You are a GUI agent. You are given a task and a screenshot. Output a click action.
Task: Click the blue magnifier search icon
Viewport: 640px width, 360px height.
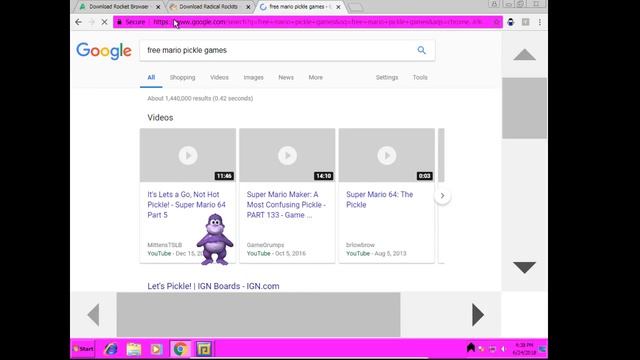pyautogui.click(x=422, y=50)
